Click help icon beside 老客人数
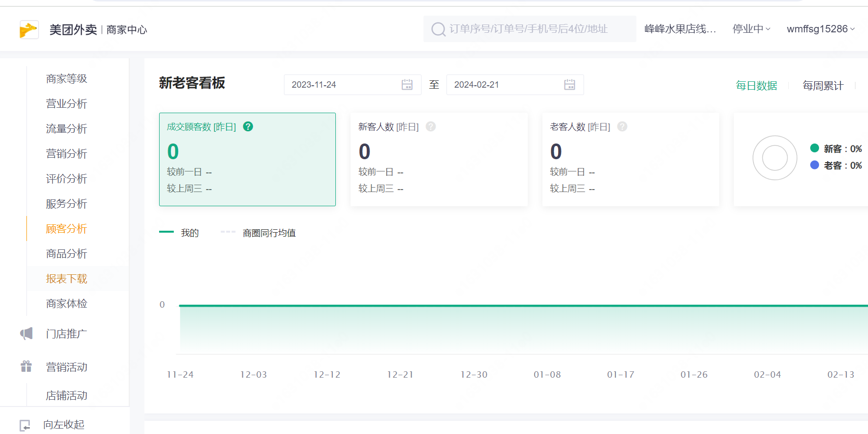 pyautogui.click(x=622, y=126)
